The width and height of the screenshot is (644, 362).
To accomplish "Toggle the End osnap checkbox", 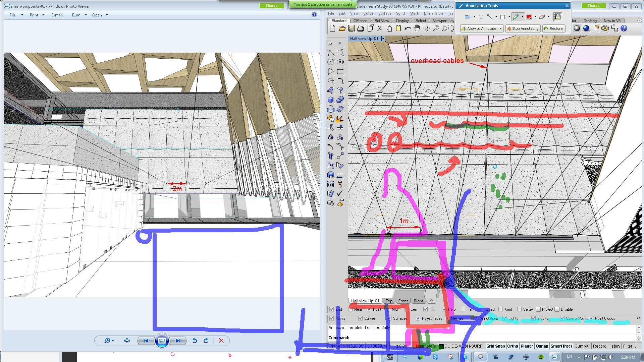I will click(x=331, y=309).
